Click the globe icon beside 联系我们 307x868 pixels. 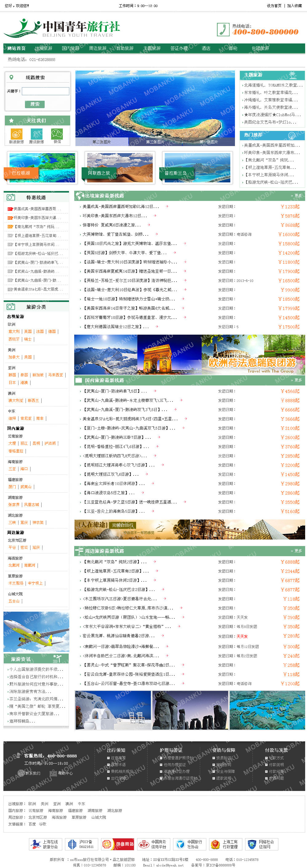(21, 773)
